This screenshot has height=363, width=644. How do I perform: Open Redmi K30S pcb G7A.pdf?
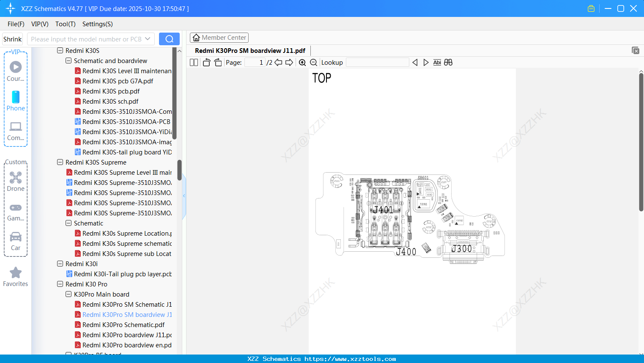click(118, 81)
